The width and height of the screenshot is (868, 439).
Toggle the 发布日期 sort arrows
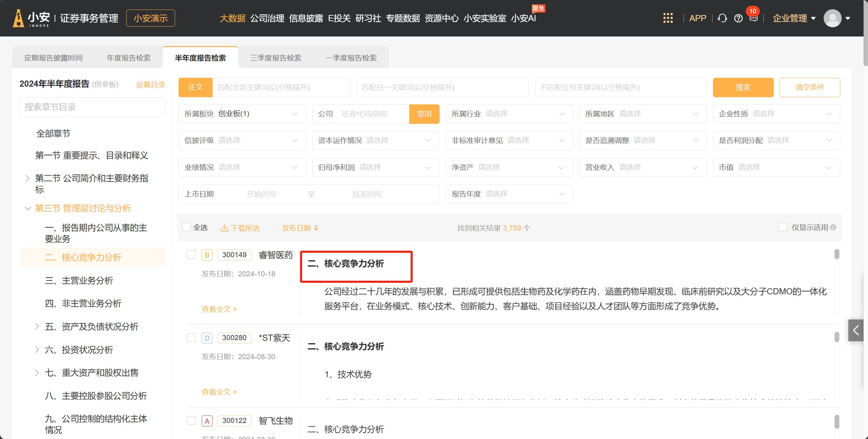[x=316, y=228]
